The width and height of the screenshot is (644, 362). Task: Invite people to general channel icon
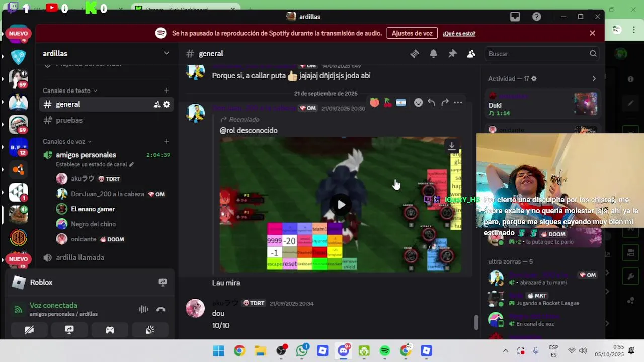157,104
